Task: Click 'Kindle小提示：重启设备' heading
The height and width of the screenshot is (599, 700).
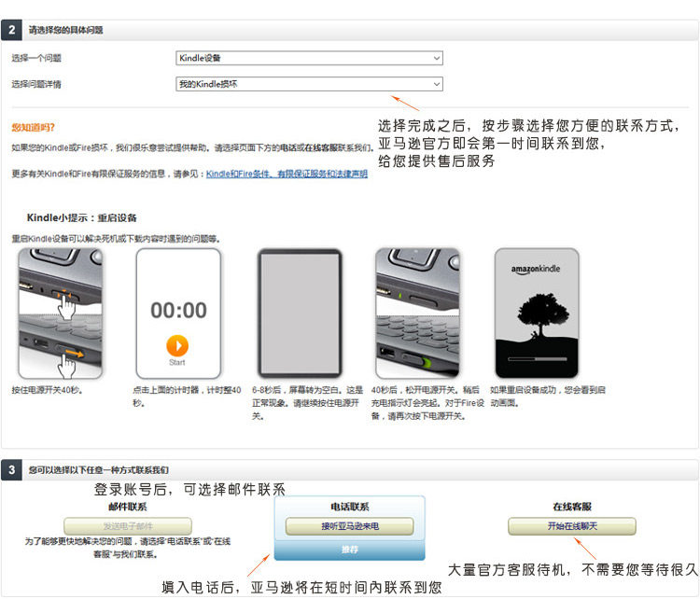Action: 82,217
